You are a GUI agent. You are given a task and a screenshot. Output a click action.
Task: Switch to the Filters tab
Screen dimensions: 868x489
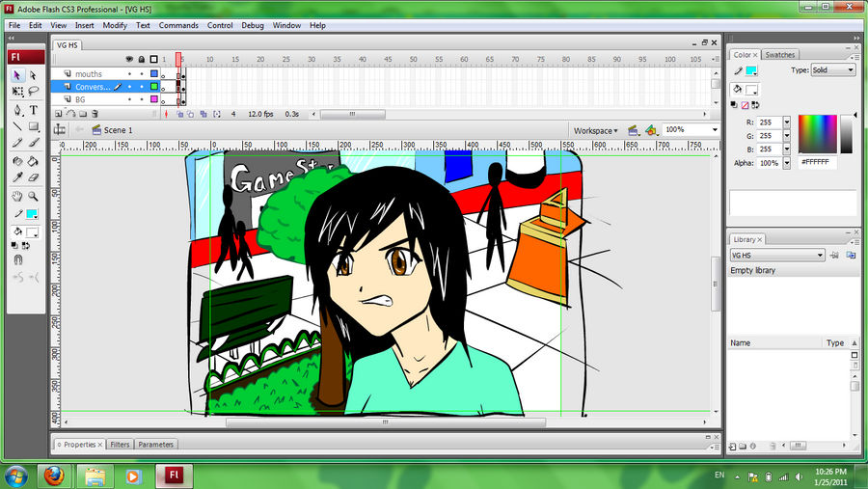120,445
